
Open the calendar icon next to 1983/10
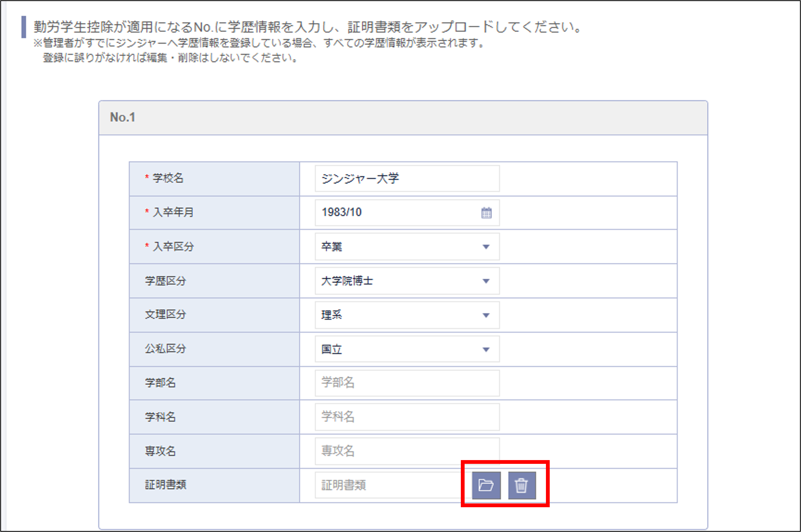pyautogui.click(x=486, y=212)
